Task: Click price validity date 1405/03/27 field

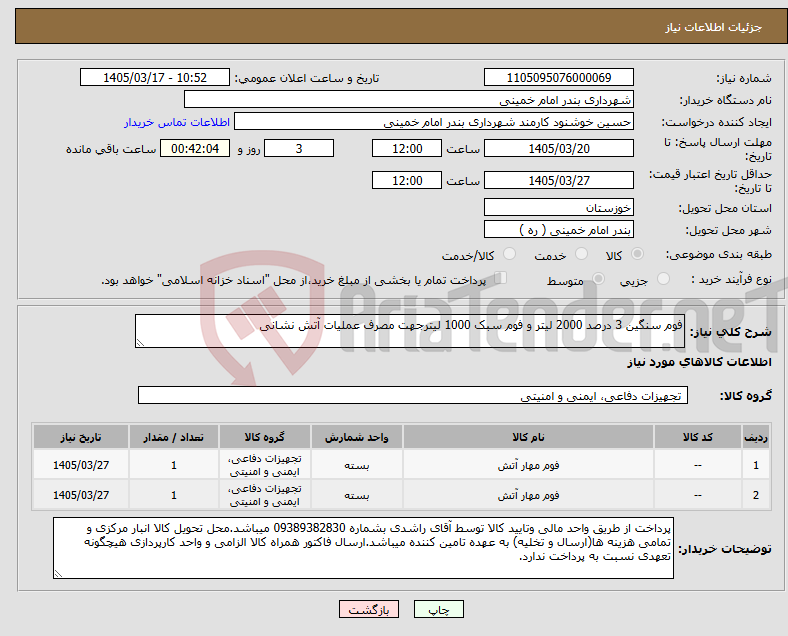Action: click(558, 180)
